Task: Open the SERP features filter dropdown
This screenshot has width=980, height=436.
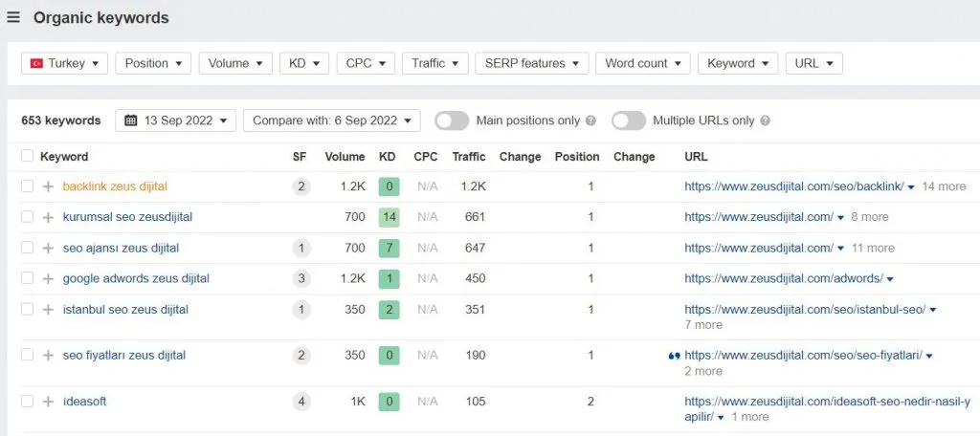Action: point(532,63)
